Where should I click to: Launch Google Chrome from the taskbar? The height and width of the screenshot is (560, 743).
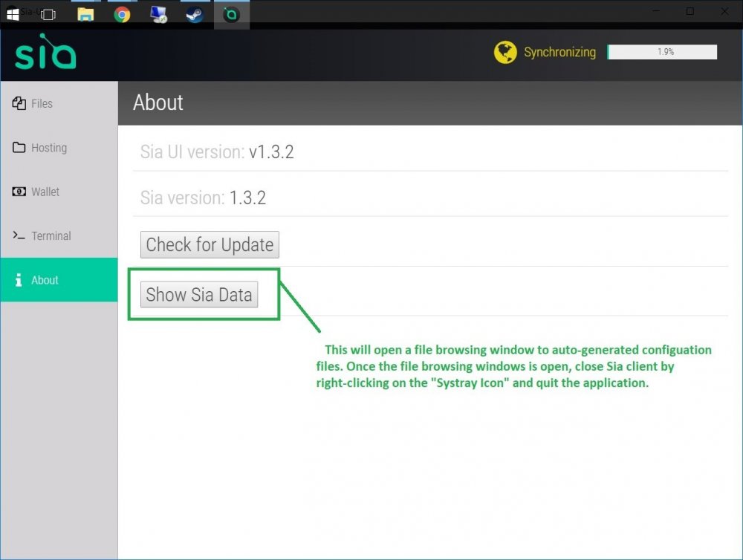click(122, 14)
